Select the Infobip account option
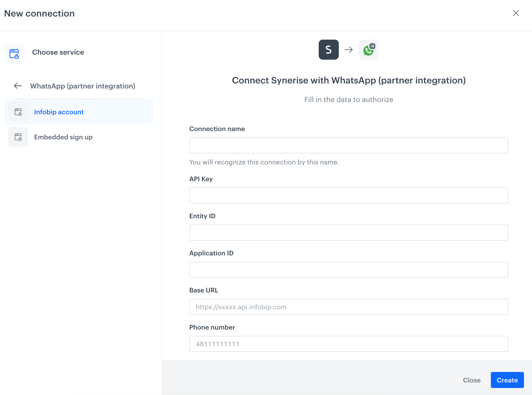Image resolution: width=532 pixels, height=395 pixels. [79, 112]
